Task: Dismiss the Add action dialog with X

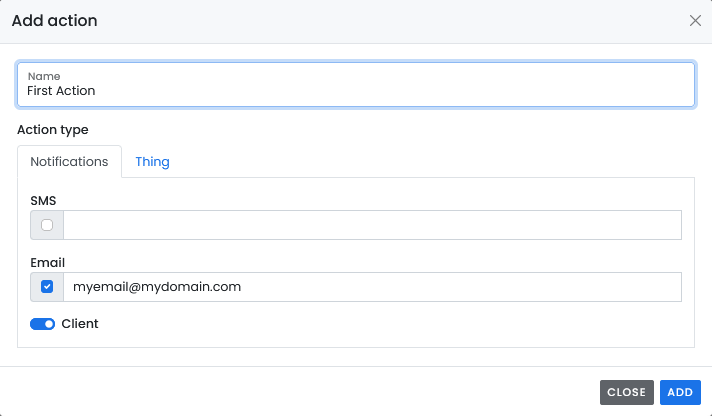Action: (x=695, y=20)
